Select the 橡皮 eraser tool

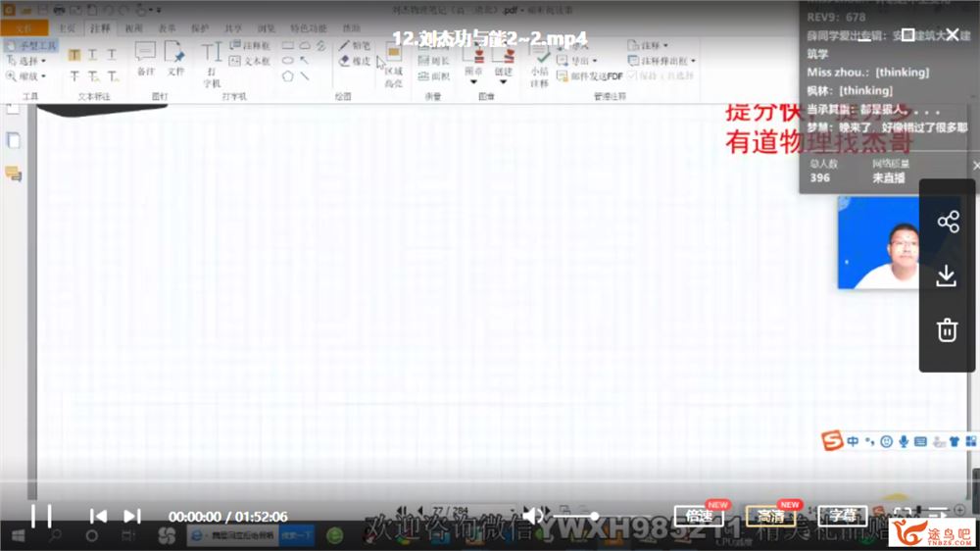point(355,62)
